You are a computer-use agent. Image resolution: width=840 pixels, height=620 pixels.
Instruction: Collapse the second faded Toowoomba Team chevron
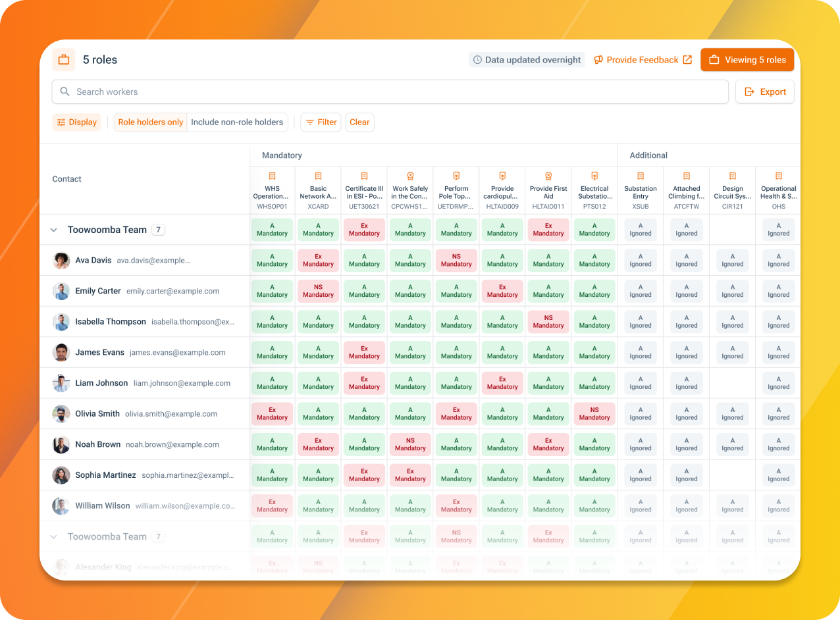pyautogui.click(x=54, y=537)
